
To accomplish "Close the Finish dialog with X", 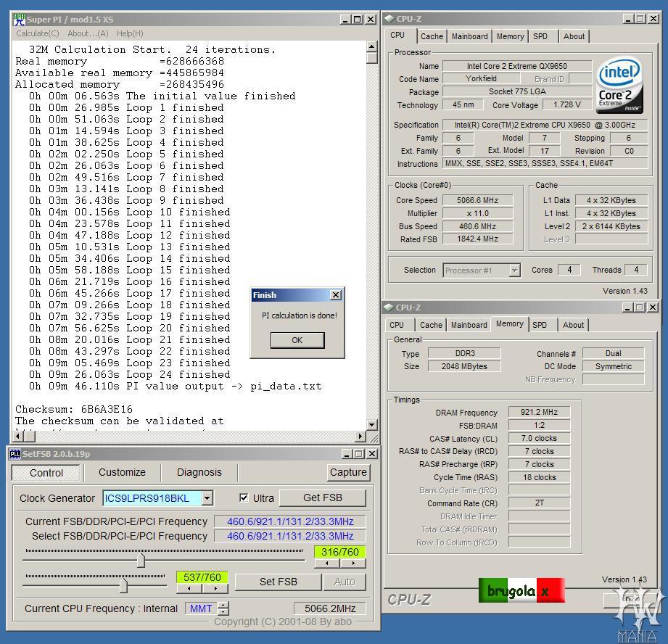I will [x=336, y=294].
